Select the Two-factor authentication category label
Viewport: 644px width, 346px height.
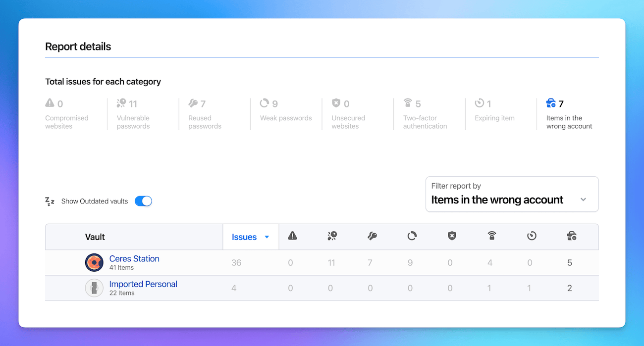(425, 122)
